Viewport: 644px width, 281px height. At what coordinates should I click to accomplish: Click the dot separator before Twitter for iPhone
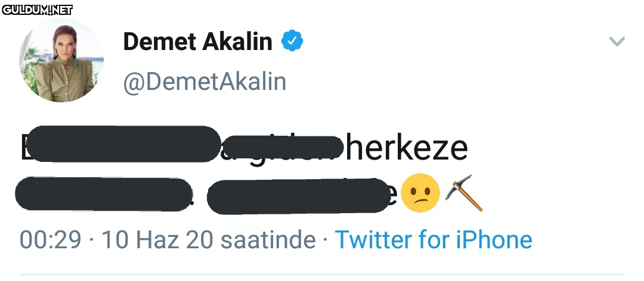point(326,241)
